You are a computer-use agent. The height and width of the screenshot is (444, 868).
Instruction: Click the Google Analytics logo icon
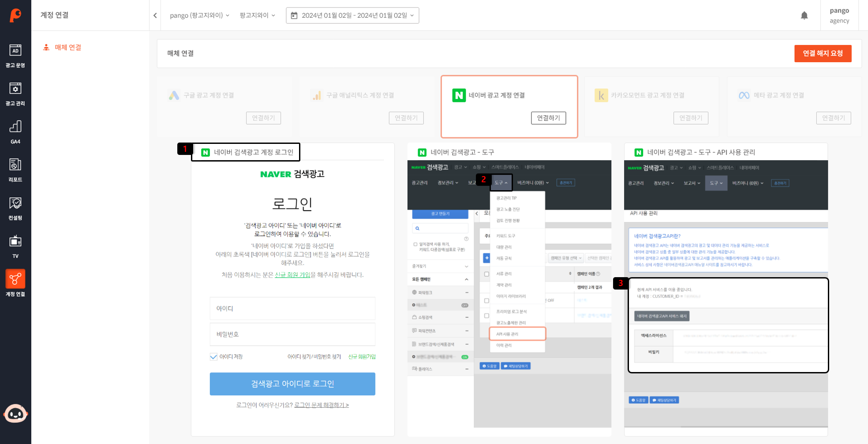tap(317, 95)
